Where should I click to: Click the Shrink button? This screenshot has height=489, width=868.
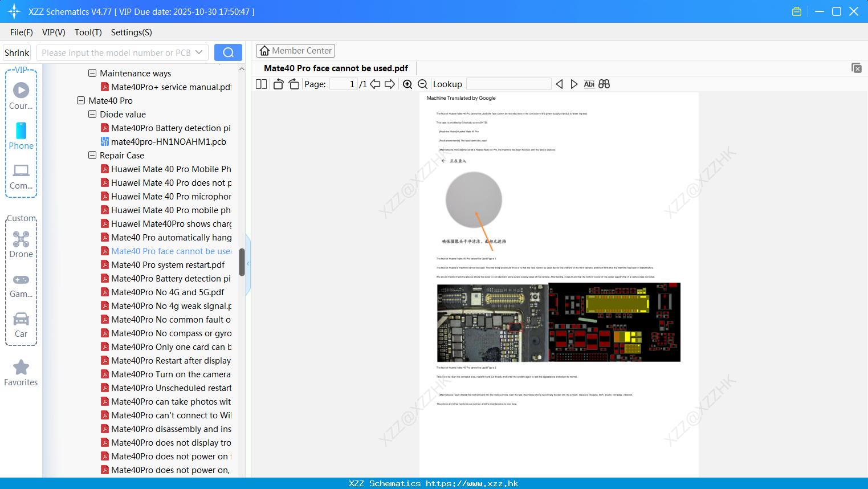[x=17, y=52]
